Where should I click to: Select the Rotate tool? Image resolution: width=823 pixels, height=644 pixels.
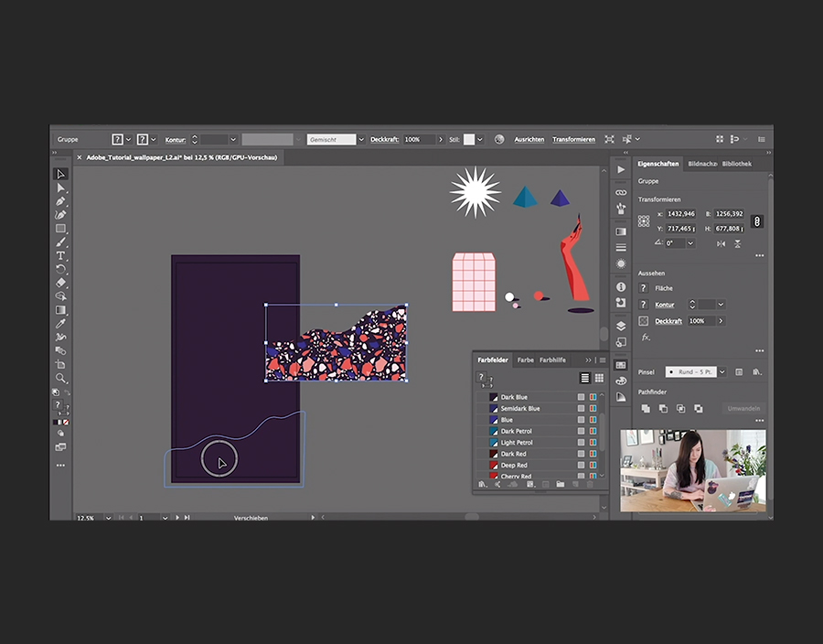61,269
